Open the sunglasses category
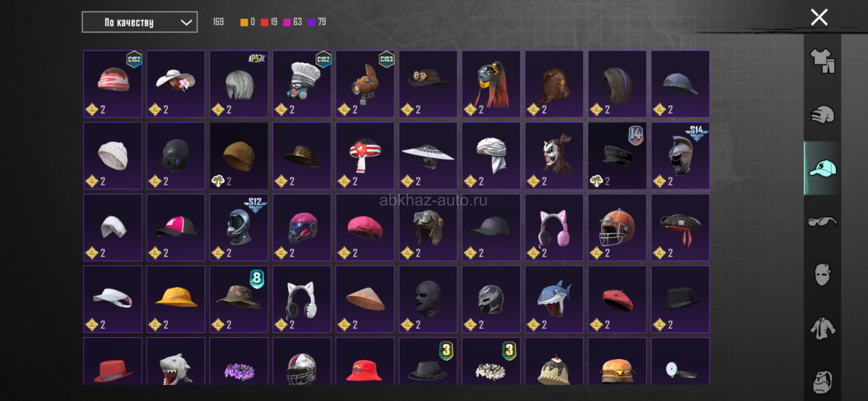 [822, 222]
